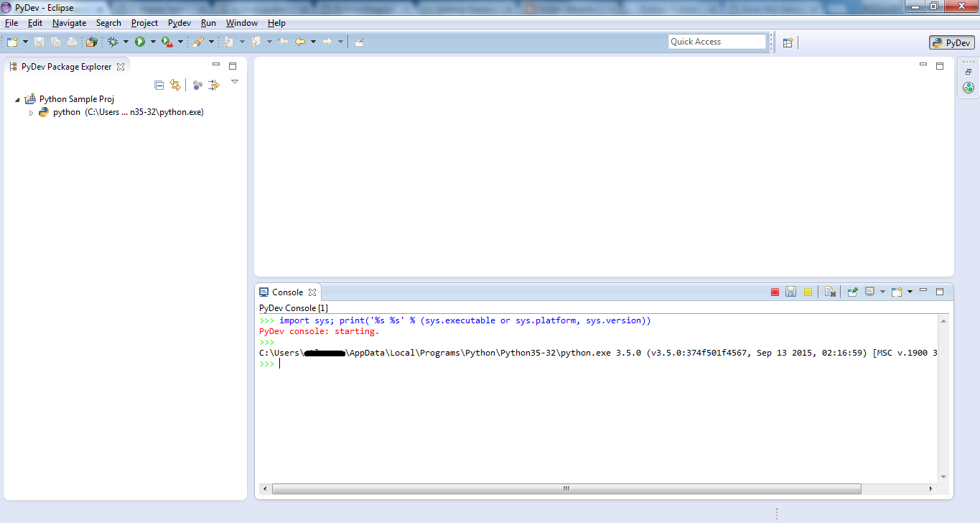Screen dimensions: 980x523
Task: Open the Back history dropdown arrow
Action: coord(313,42)
